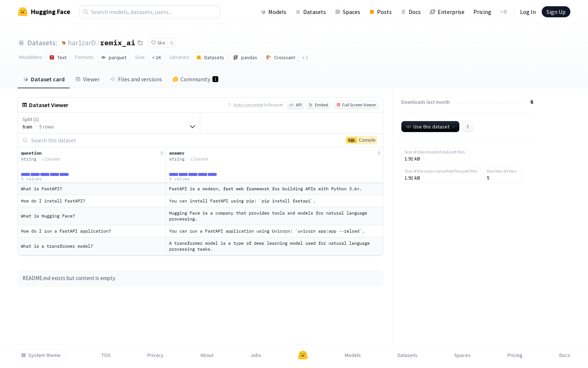Click the Embed button

point(318,105)
